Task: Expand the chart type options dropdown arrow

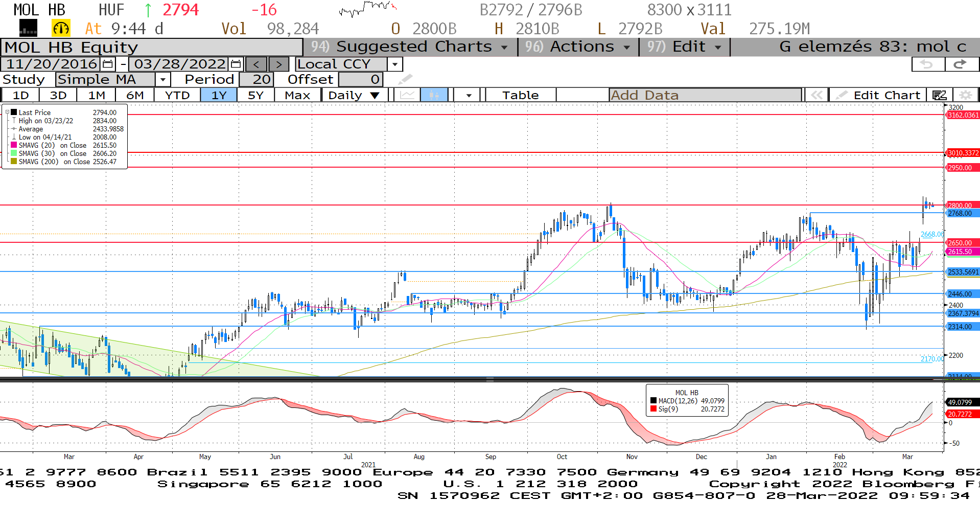Action: tap(469, 95)
